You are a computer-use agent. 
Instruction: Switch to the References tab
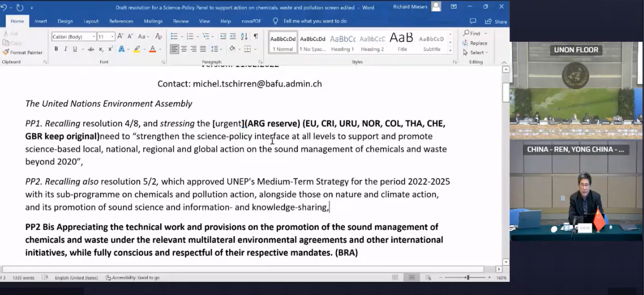click(121, 21)
